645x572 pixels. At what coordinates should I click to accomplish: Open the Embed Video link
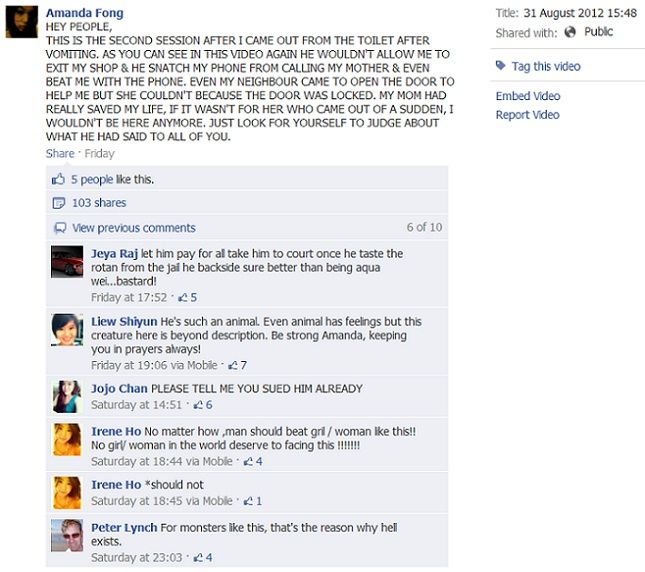pos(528,96)
